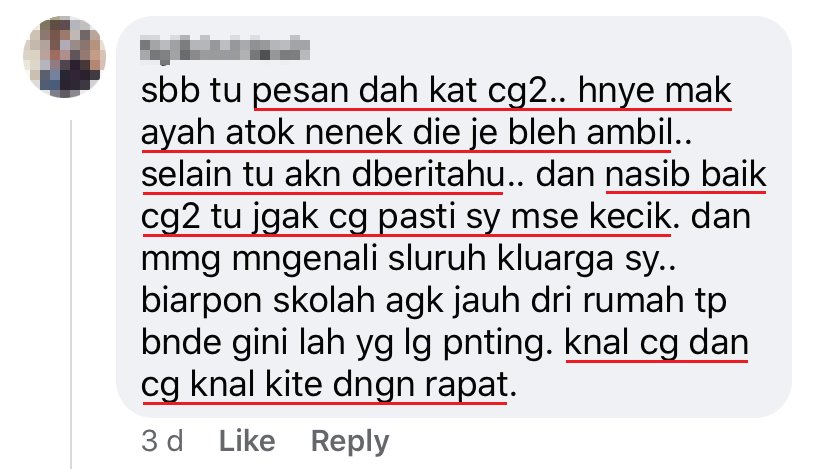Collapse thread using the vertical line
Screen dimensions: 828x469
71,294
